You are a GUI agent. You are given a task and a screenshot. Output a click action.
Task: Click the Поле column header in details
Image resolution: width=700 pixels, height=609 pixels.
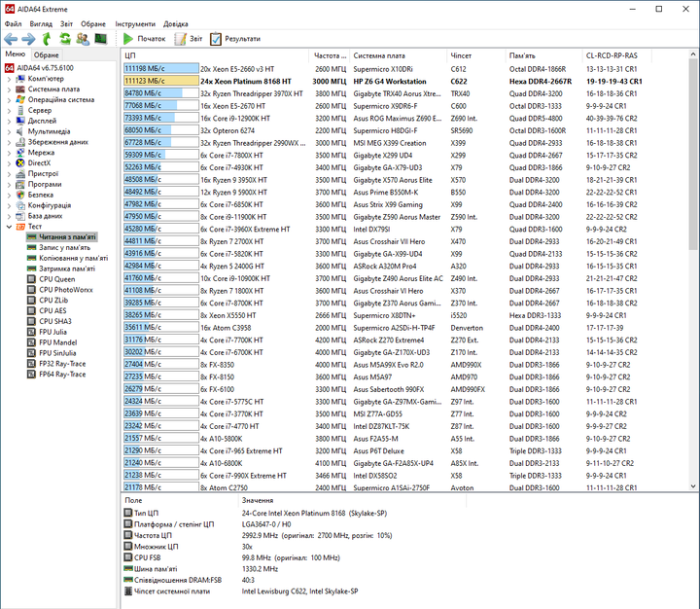coord(180,500)
